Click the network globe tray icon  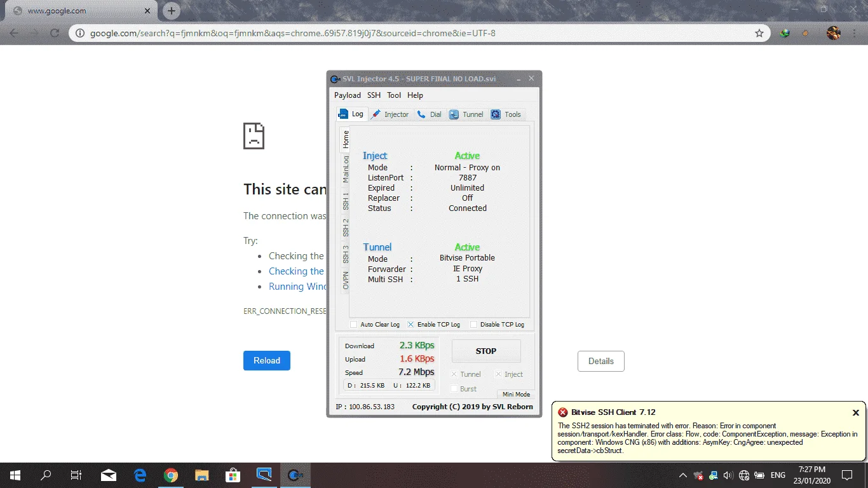coord(744,475)
